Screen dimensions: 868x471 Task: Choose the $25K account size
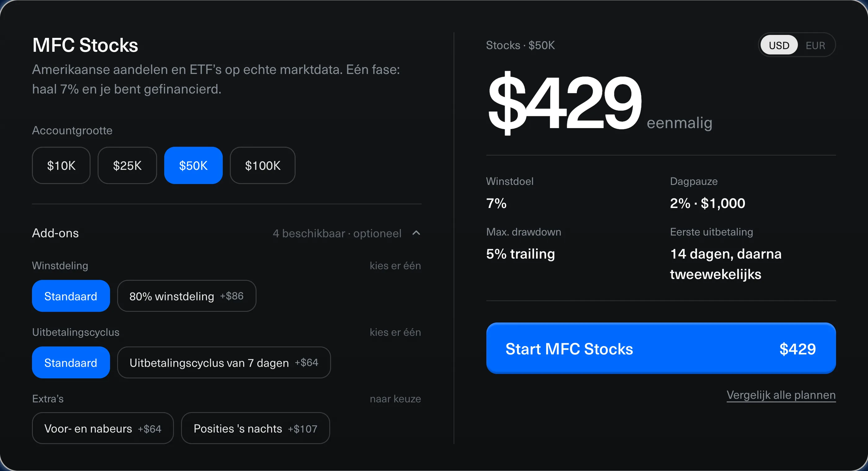(x=127, y=166)
